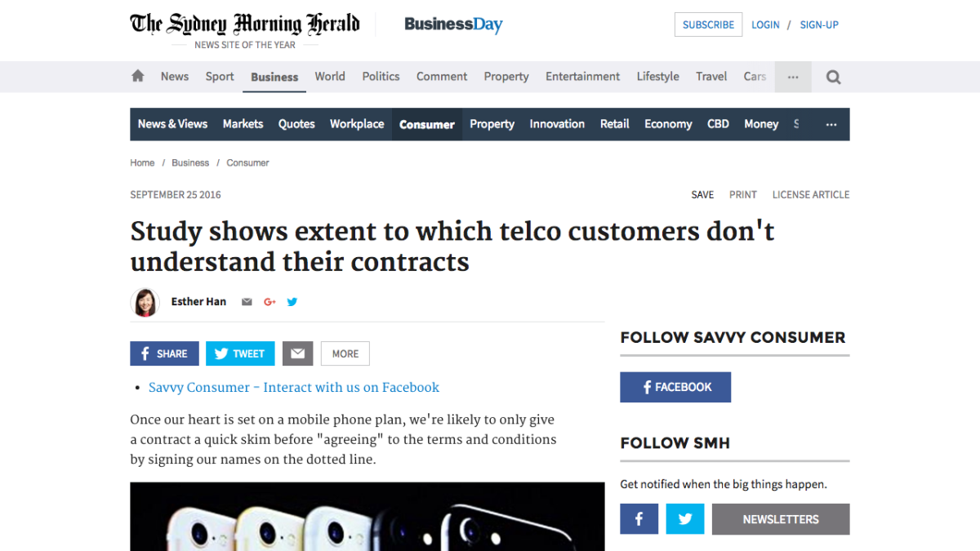Click Esther Han's Twitter icon
The image size is (980, 551).
[x=292, y=301]
